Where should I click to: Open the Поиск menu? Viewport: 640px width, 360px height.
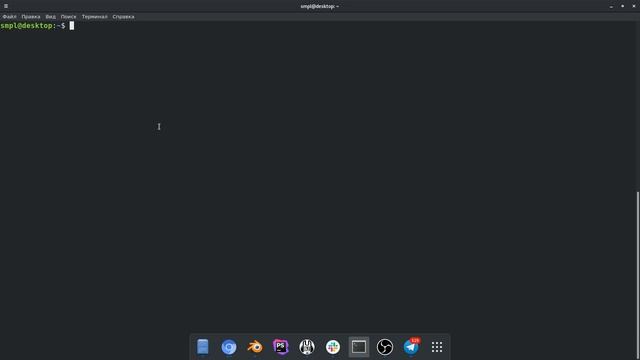pyautogui.click(x=69, y=17)
